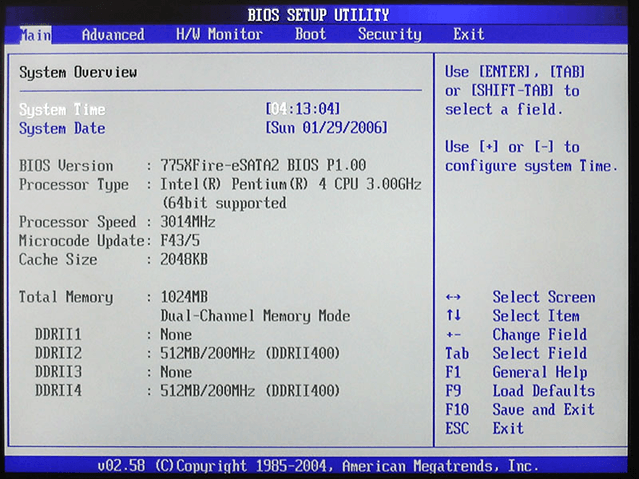This screenshot has width=639, height=479.
Task: Open the Exit tab
Action: click(x=468, y=34)
